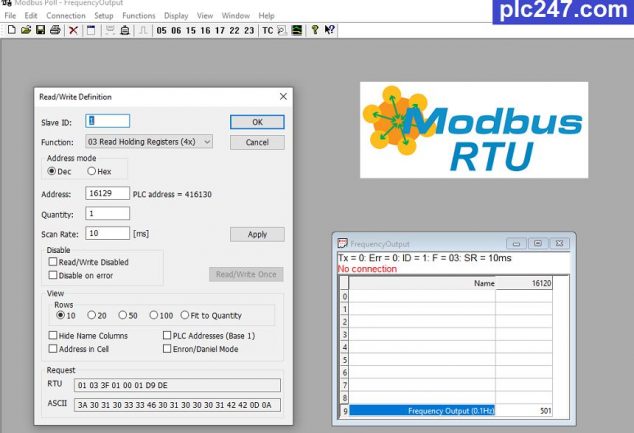
Task: Open the Edit menu
Action: click(x=31, y=16)
